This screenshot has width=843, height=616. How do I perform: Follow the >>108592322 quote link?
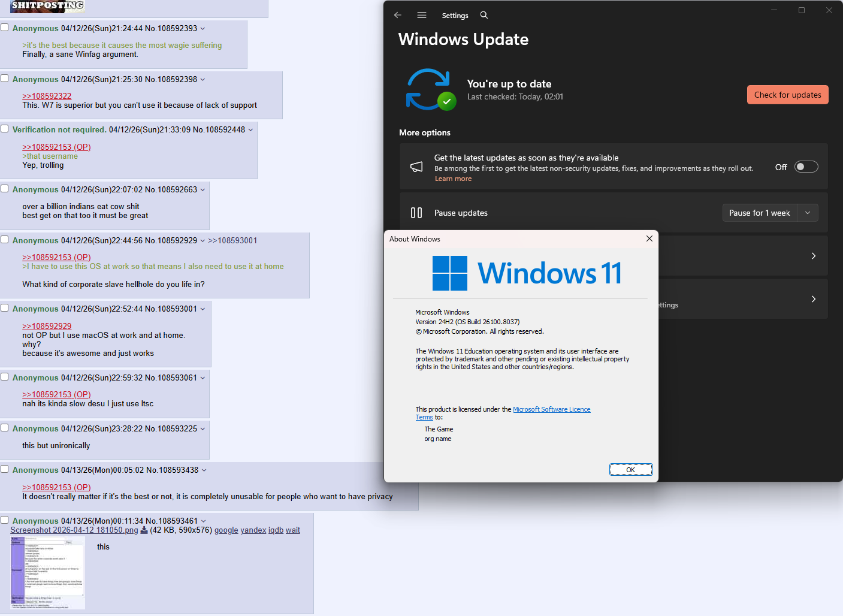[47, 96]
